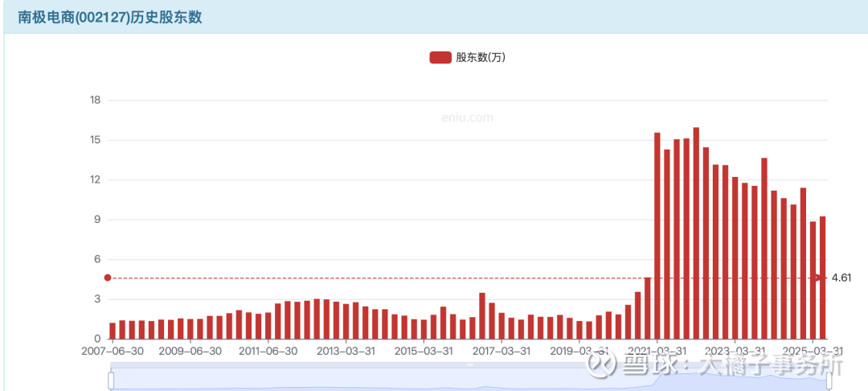Click the y-axis label 3
The width and height of the screenshot is (868, 391).
(x=97, y=299)
